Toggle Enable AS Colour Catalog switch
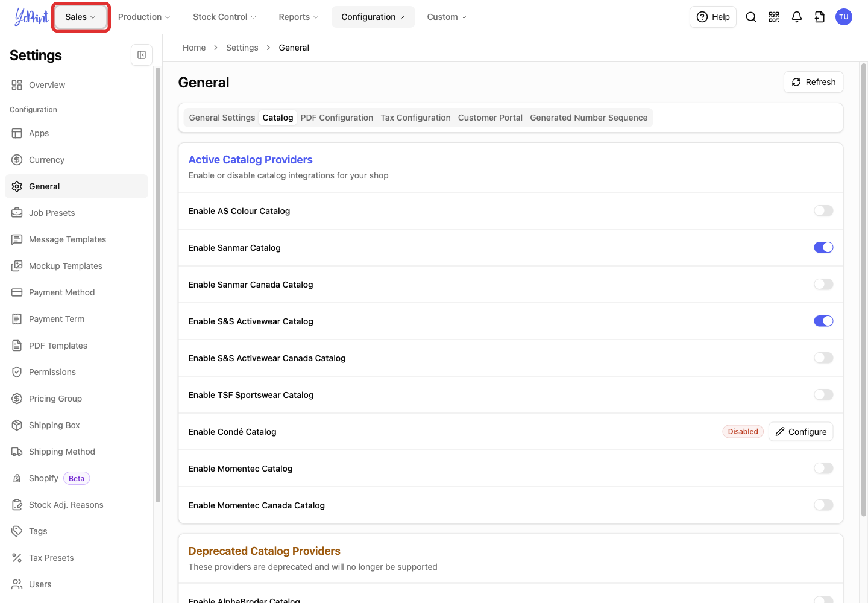The width and height of the screenshot is (868, 603). pyautogui.click(x=823, y=210)
